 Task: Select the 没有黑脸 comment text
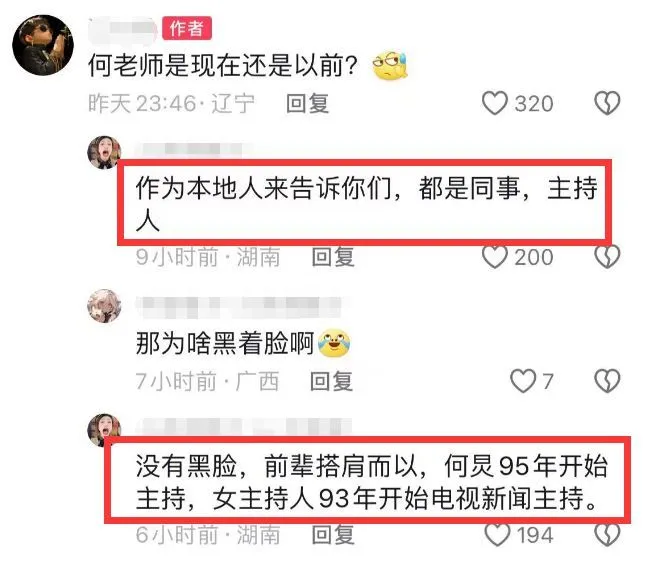tap(372, 482)
